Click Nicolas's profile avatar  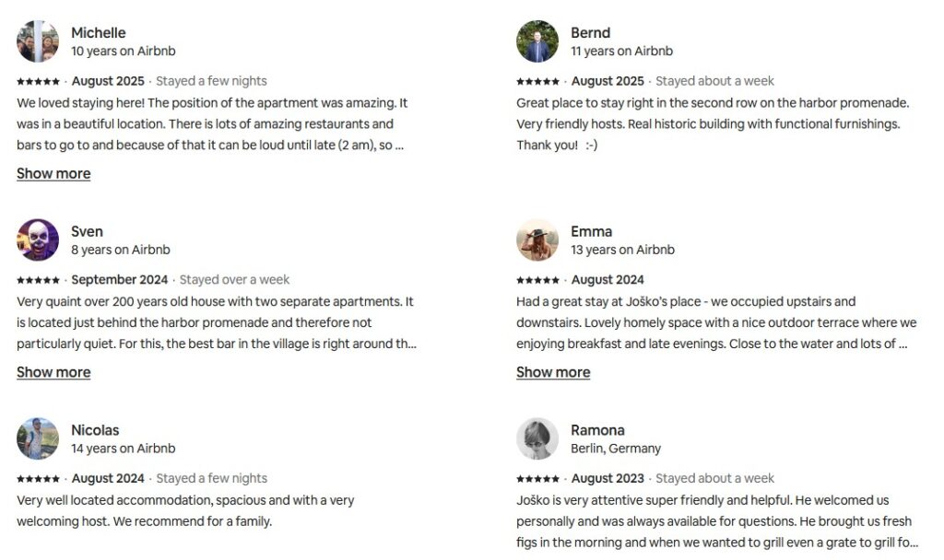coord(38,439)
